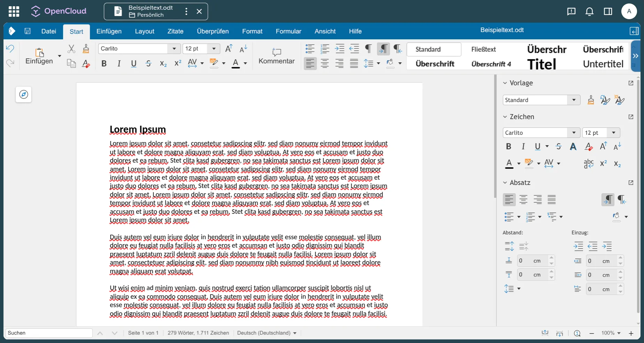Screen dimensions: 644x343
Task: Apply the font color red swatch button
Action: point(236,63)
